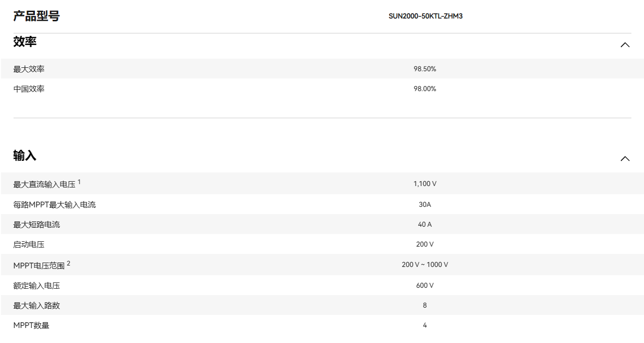
Task: Click the MPPT数量 row label
Action: pos(31,326)
